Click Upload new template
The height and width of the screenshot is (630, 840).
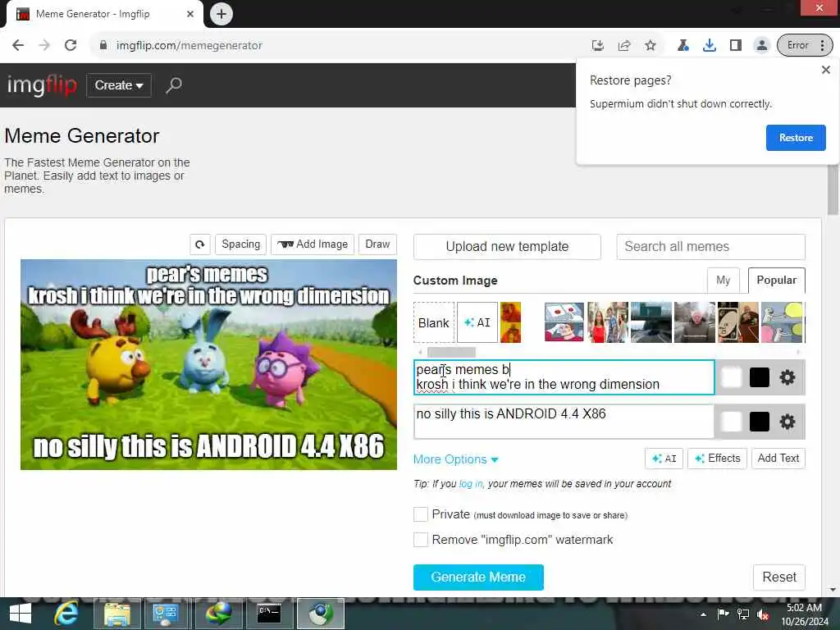(x=507, y=246)
